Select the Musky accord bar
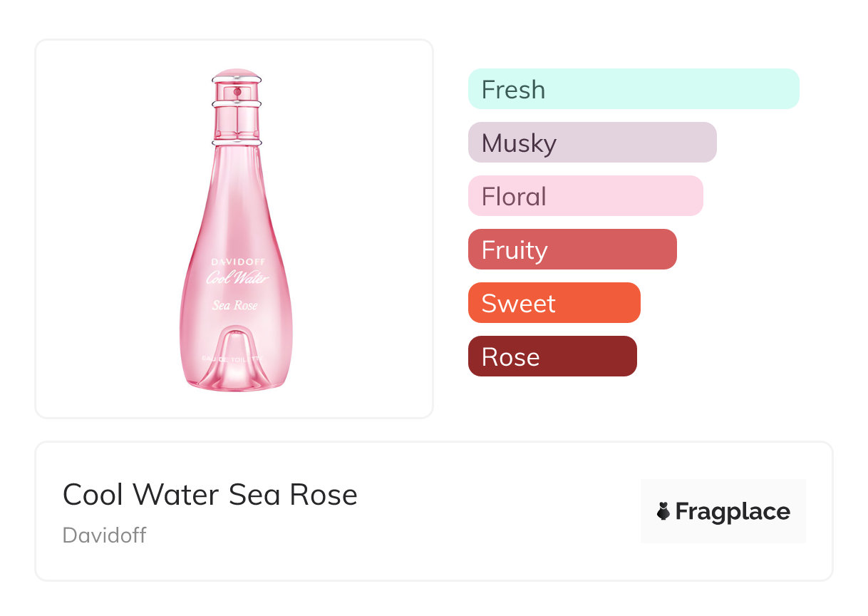 click(591, 143)
